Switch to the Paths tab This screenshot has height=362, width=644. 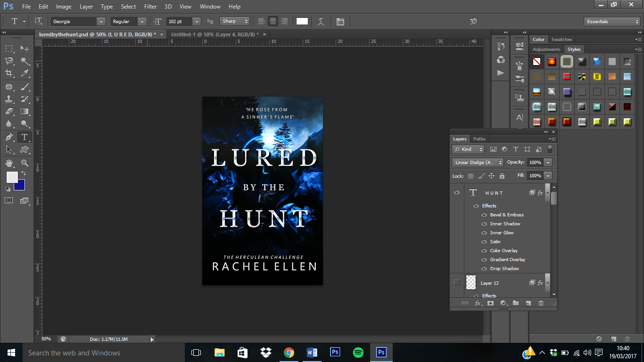click(x=479, y=139)
